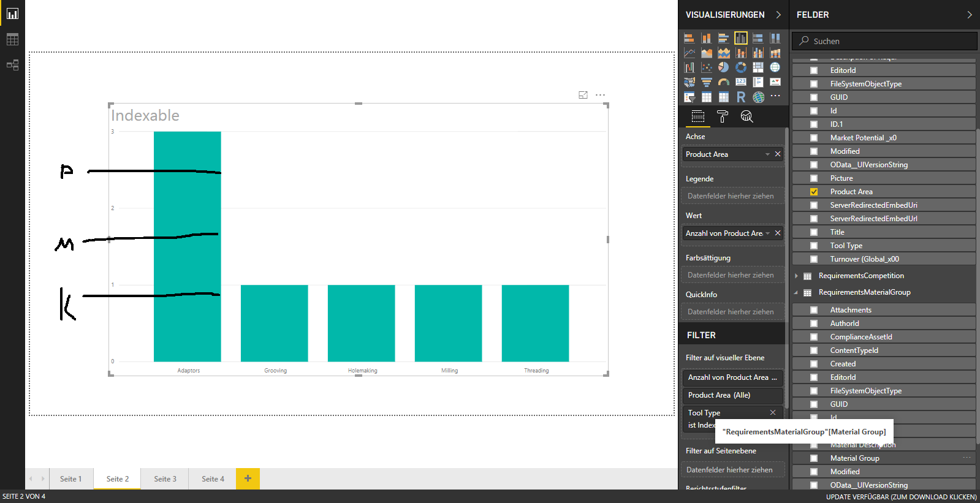This screenshot has height=503, width=980.
Task: Add a new page with plus button
Action: click(248, 478)
